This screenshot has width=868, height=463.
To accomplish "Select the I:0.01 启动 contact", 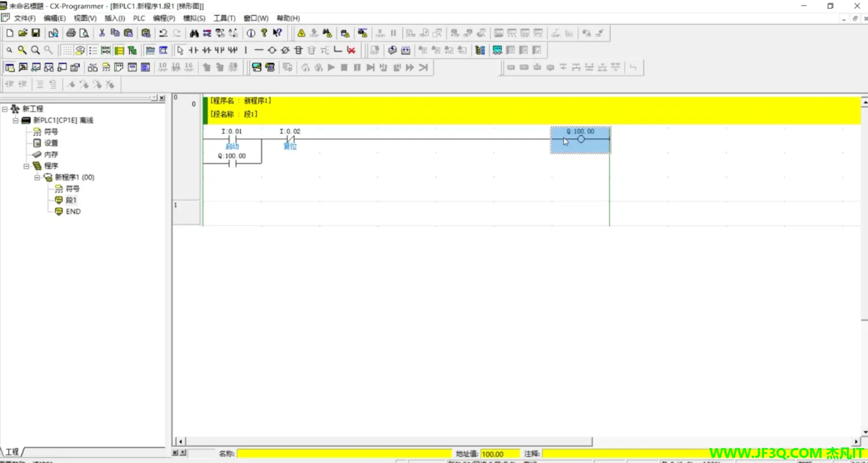I will [x=232, y=139].
